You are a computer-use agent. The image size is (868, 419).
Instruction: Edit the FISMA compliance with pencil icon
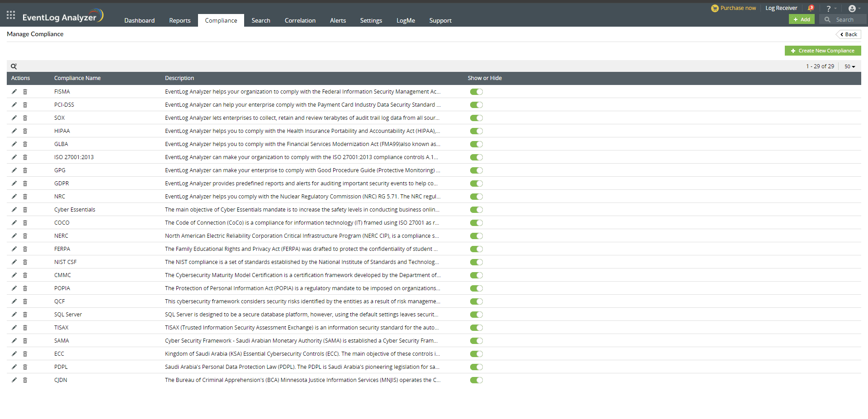pyautogui.click(x=14, y=92)
